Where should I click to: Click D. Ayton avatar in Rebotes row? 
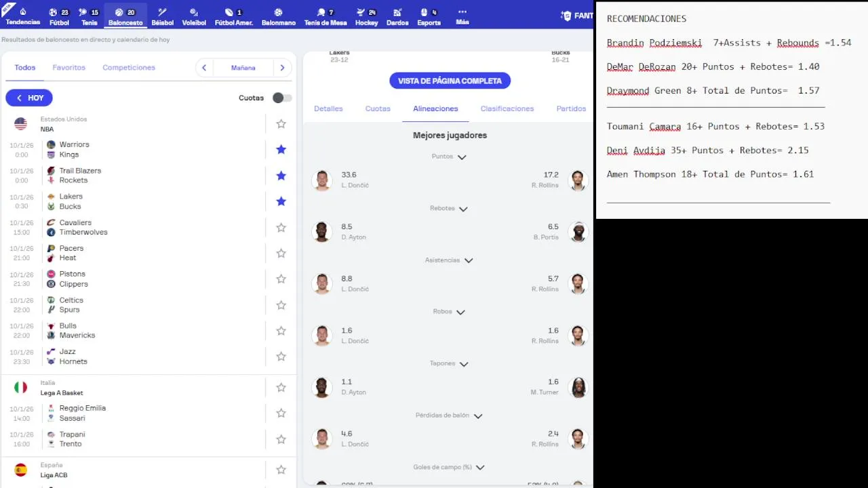pyautogui.click(x=322, y=232)
